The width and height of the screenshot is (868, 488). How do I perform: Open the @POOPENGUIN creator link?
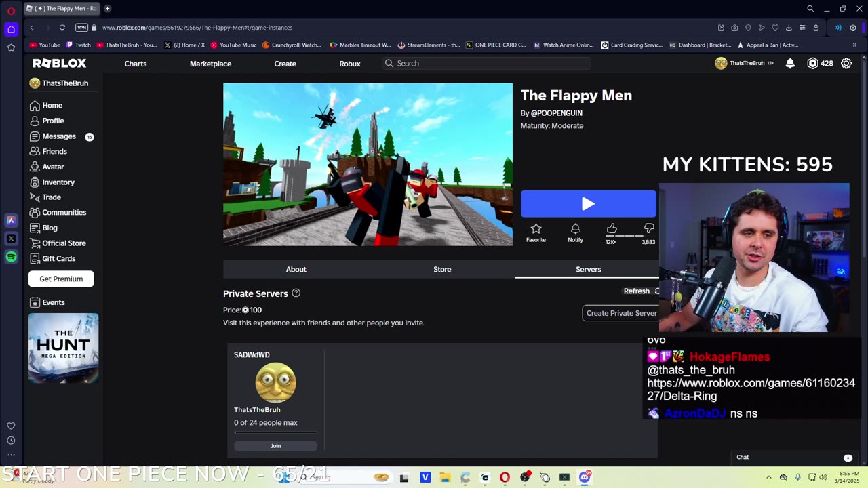(x=556, y=113)
